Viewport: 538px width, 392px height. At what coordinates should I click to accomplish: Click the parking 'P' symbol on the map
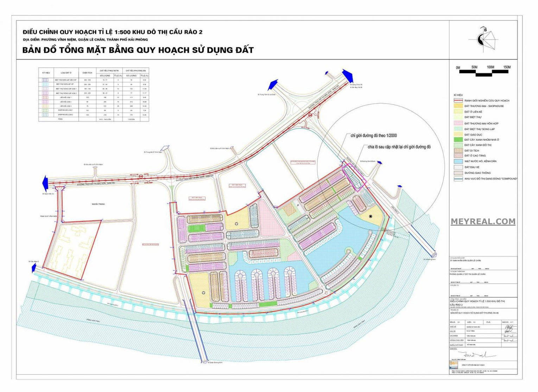coord(298,205)
